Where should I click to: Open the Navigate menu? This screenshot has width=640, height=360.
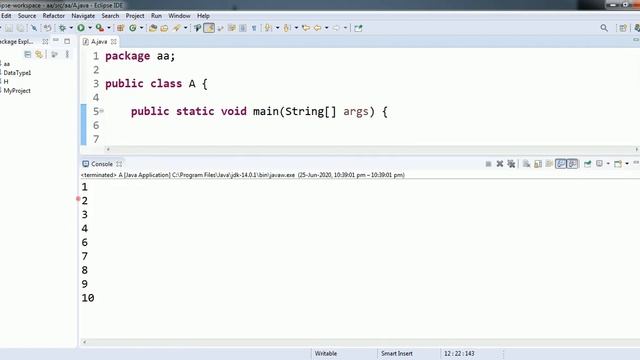click(x=83, y=16)
